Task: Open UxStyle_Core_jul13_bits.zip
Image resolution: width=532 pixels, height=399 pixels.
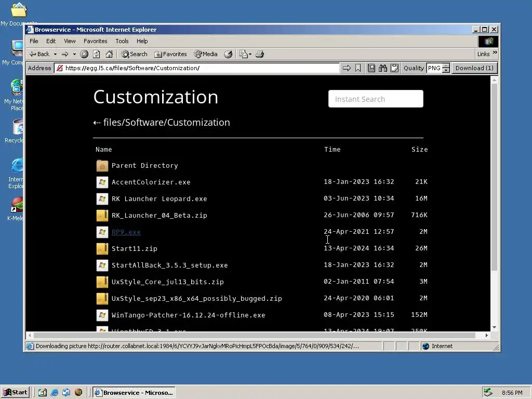Action: tap(168, 282)
